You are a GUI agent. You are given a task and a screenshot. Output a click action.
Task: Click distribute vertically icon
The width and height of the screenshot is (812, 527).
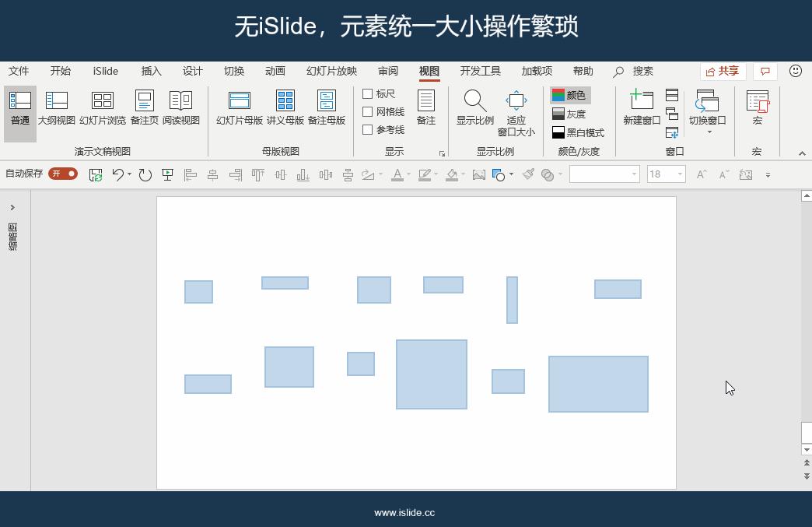coord(348,175)
